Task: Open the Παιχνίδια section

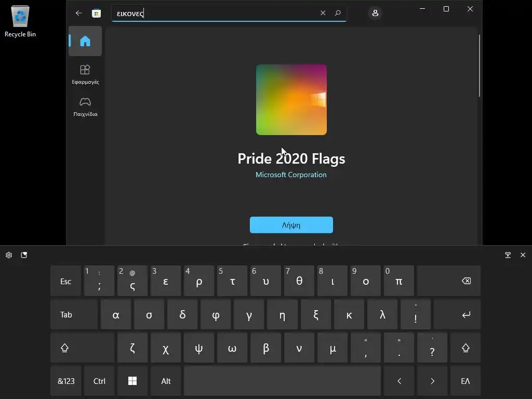Action: pos(85,107)
